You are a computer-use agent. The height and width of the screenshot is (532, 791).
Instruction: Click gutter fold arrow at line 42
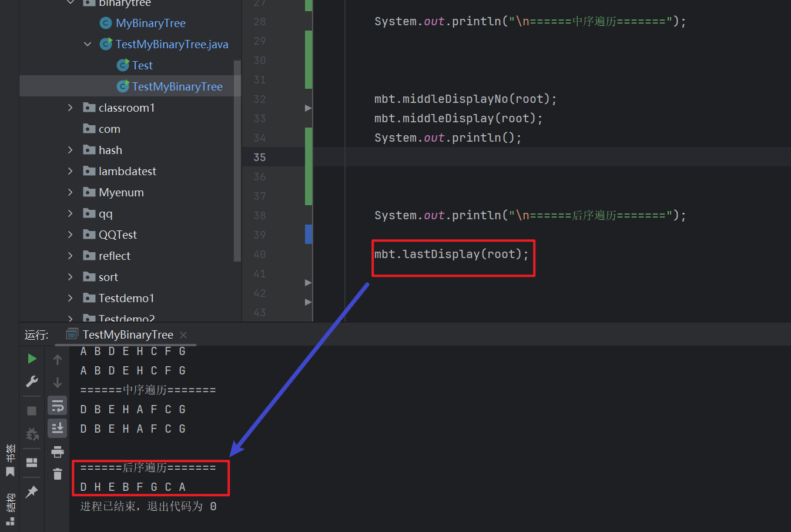308,302
